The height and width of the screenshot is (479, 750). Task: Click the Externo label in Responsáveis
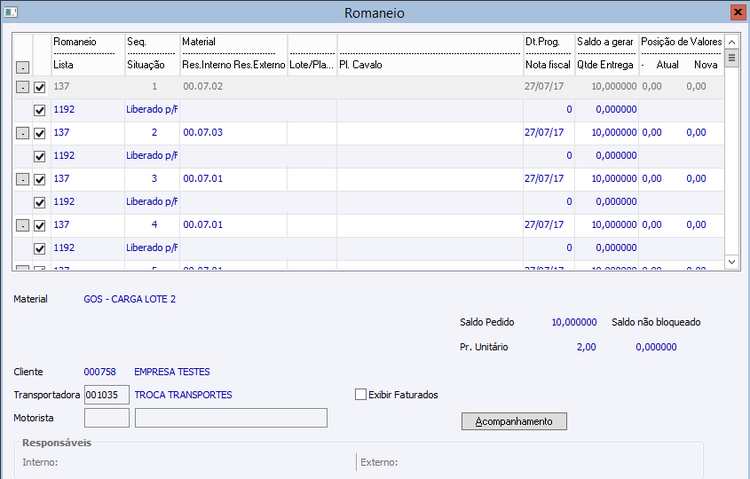coord(379,462)
